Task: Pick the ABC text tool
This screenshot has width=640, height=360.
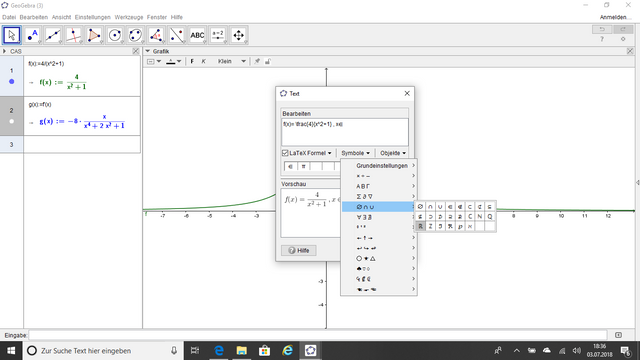Action: (x=197, y=35)
